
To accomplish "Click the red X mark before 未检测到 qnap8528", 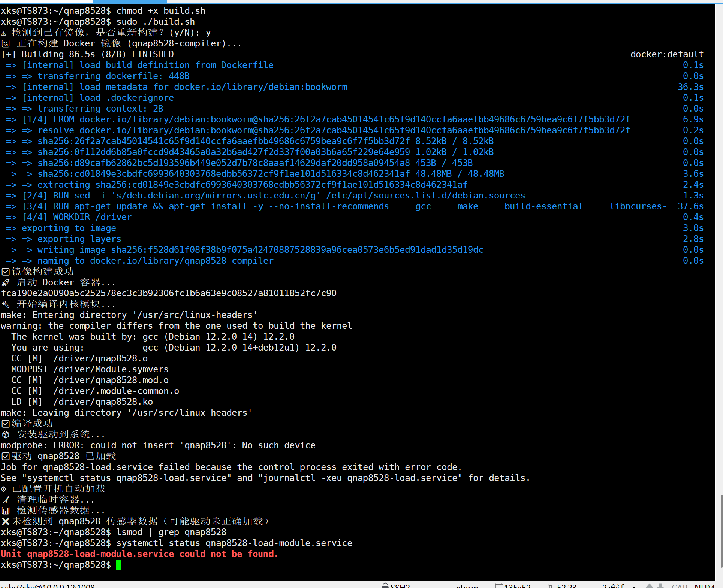I will pos(5,521).
